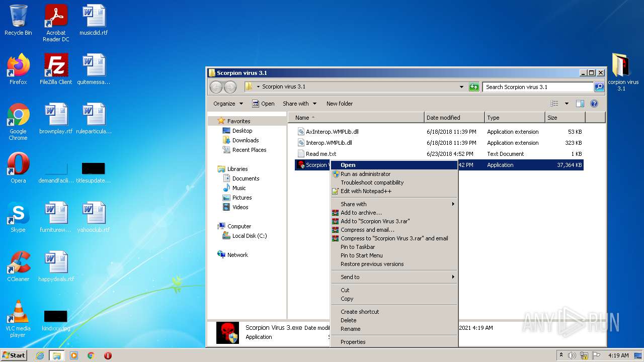Image resolution: width=644 pixels, height=362 pixels.
Task: Click Internet Explorer taskbar icon
Action: coord(40,355)
